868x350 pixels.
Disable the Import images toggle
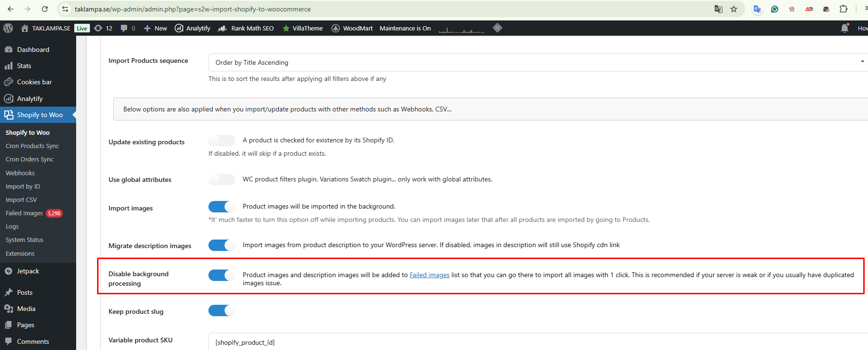pos(222,207)
